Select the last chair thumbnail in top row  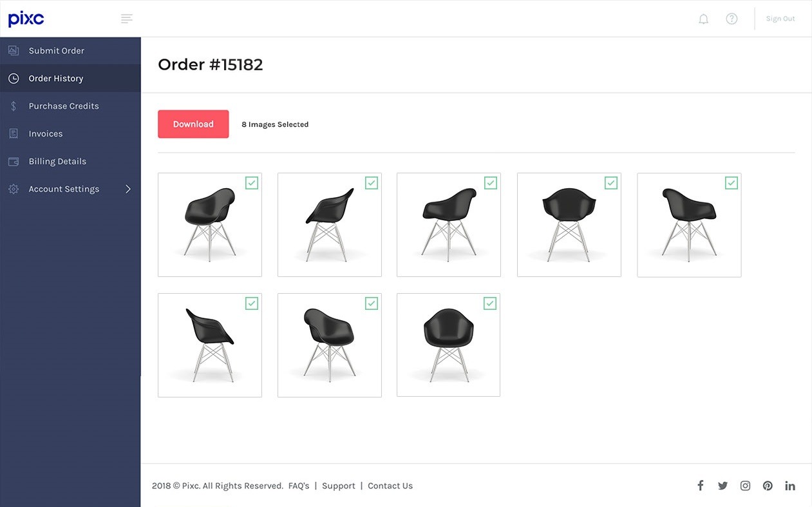(x=689, y=225)
